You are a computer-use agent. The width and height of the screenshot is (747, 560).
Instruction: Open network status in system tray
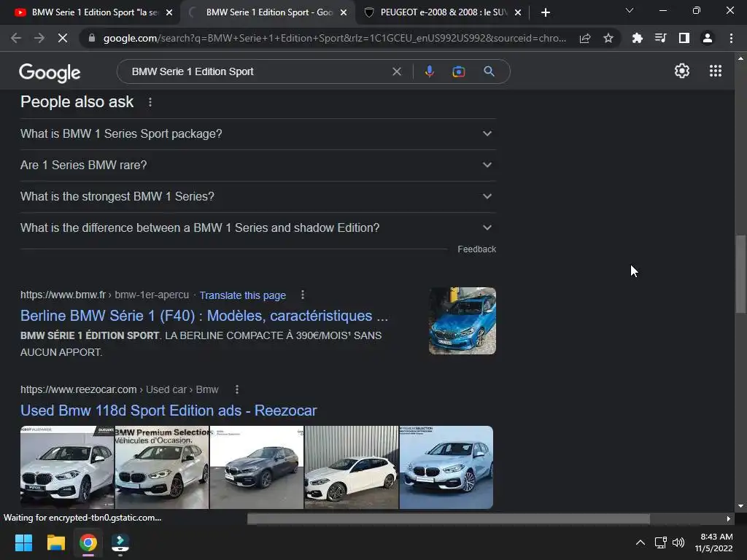[660, 542]
